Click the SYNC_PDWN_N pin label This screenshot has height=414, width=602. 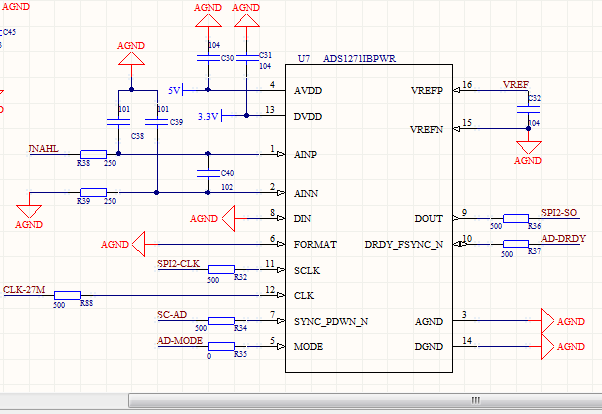coord(331,321)
